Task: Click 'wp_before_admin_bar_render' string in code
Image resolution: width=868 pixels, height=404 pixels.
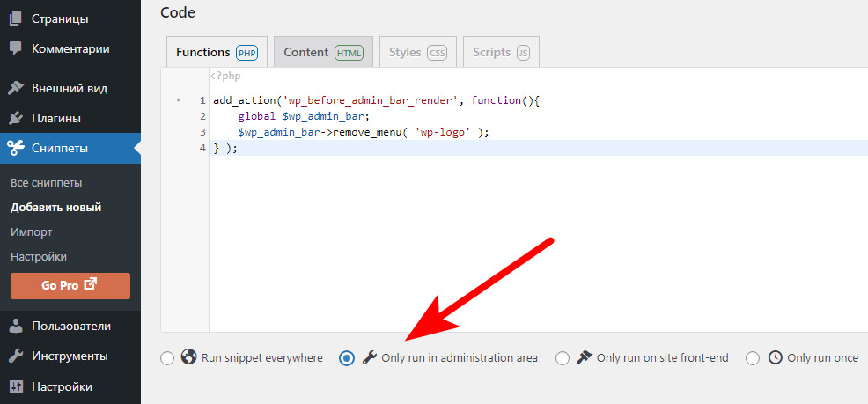Action: pos(369,100)
